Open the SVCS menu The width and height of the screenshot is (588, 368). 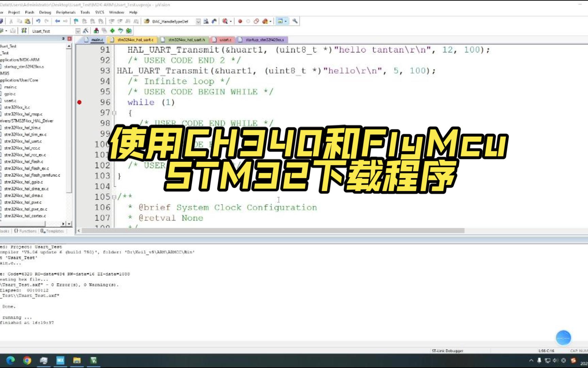coord(100,12)
